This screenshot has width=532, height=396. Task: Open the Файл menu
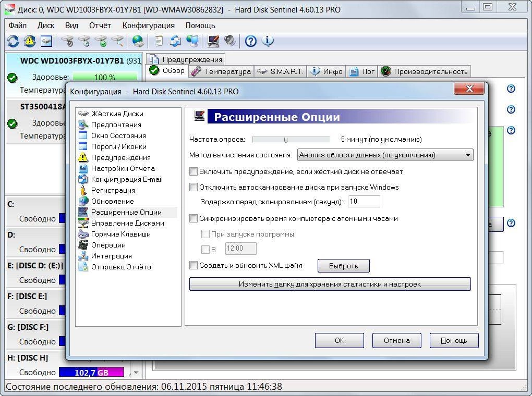click(x=18, y=26)
